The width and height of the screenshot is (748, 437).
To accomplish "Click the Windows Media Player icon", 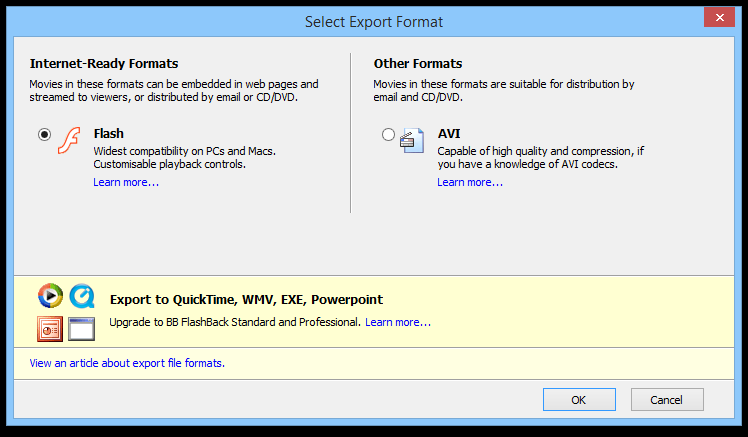I will [50, 296].
